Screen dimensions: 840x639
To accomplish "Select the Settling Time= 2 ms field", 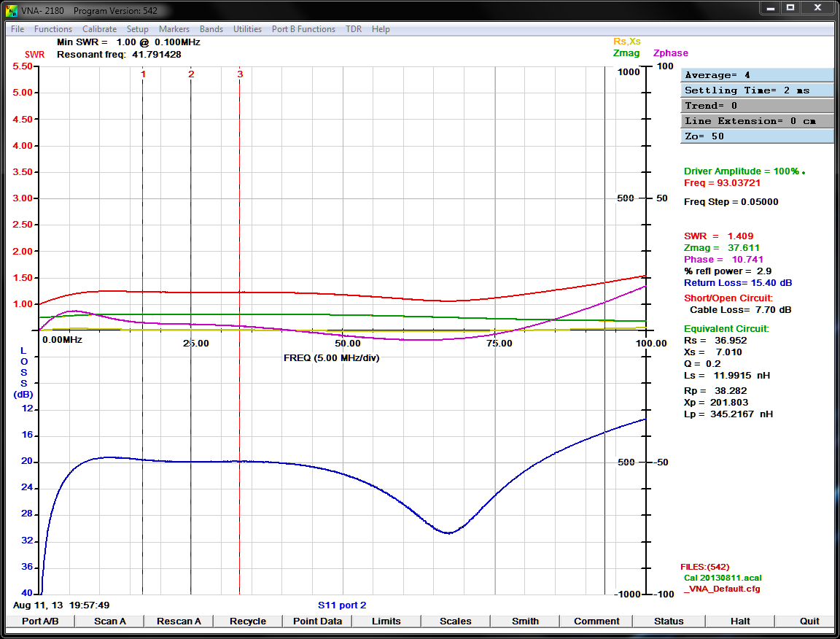I will click(x=757, y=90).
